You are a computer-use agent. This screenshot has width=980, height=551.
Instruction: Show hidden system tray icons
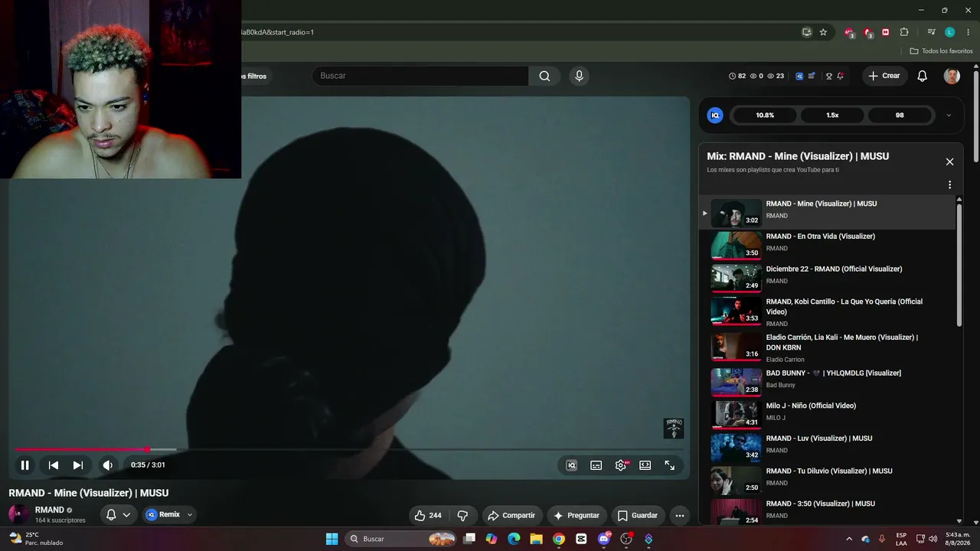(x=848, y=539)
